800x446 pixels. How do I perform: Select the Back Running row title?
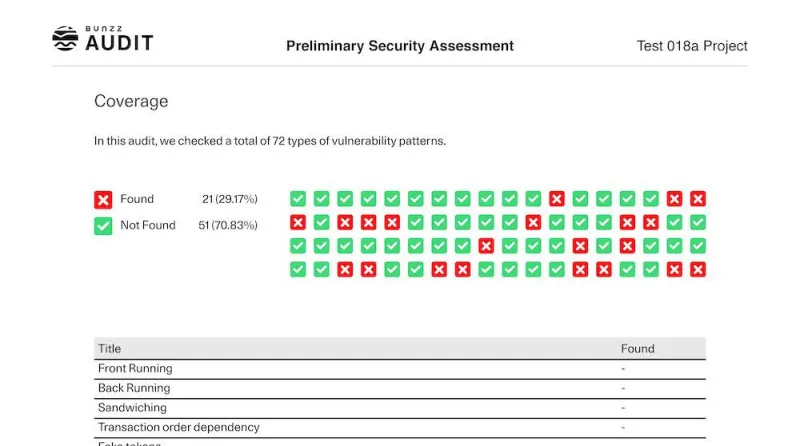(134, 388)
